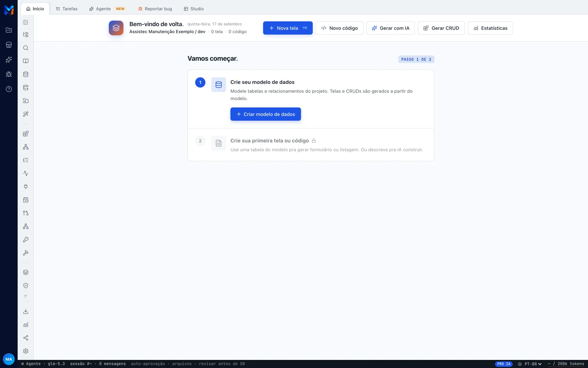Screen dimensions: 588x368
Task: Click the shield check icon in sidebar
Action: (x=26, y=286)
